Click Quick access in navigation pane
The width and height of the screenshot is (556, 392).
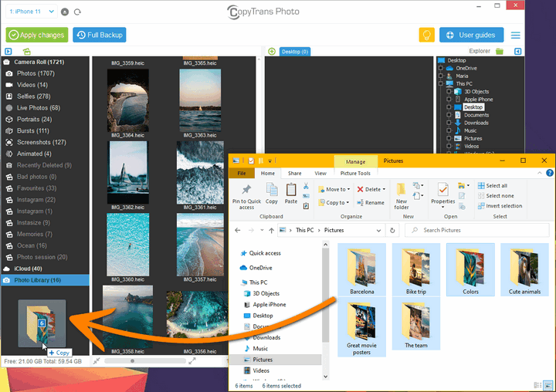click(x=265, y=253)
